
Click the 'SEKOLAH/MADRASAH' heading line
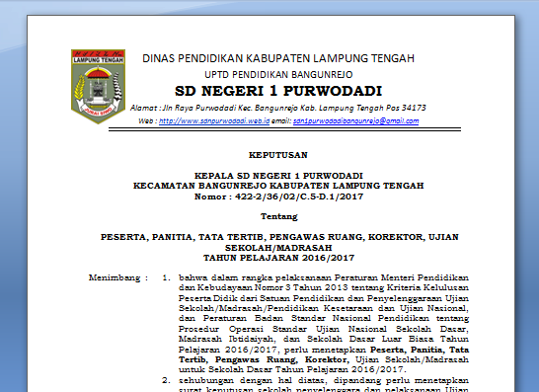278,248
